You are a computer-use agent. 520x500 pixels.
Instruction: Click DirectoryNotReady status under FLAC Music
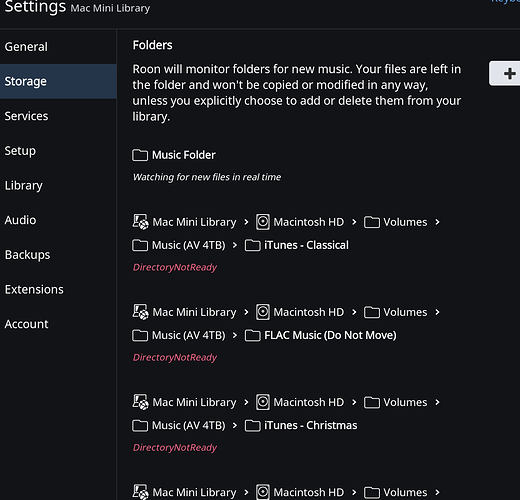click(x=175, y=358)
